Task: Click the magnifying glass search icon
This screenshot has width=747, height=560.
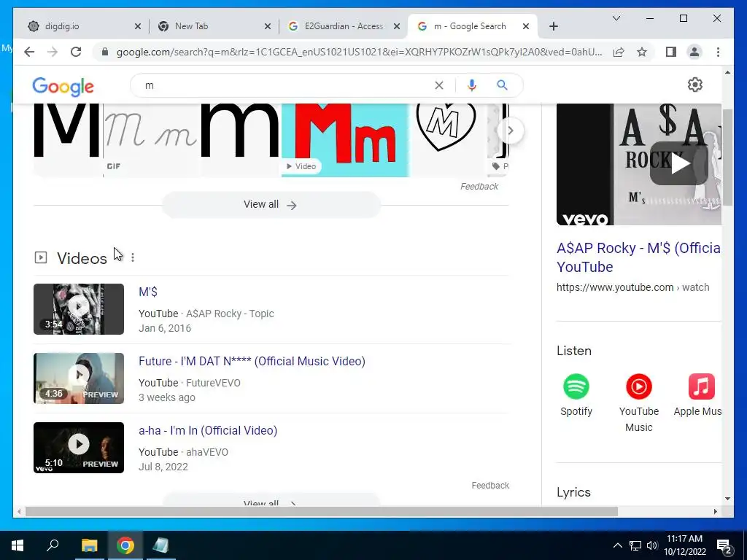Action: click(x=502, y=85)
